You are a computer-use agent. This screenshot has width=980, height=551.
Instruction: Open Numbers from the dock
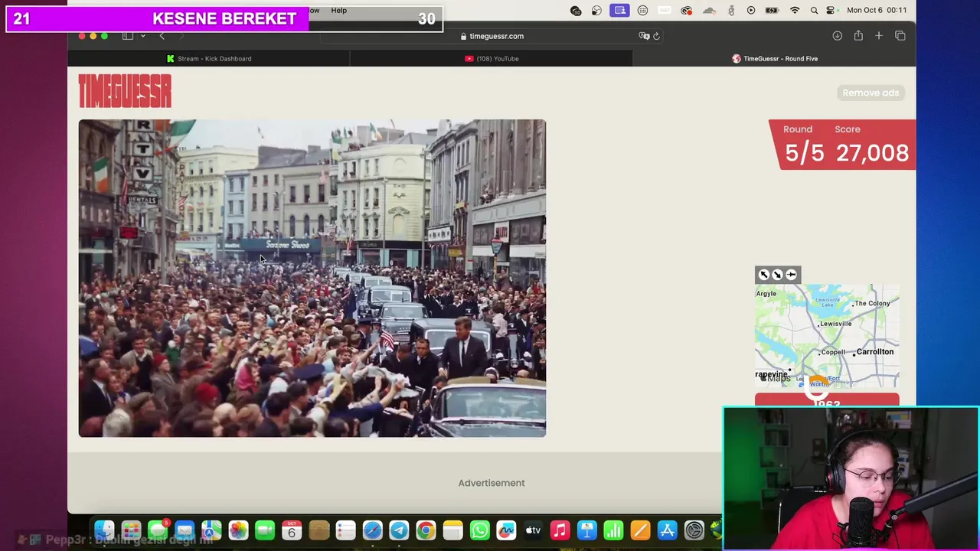pyautogui.click(x=613, y=530)
